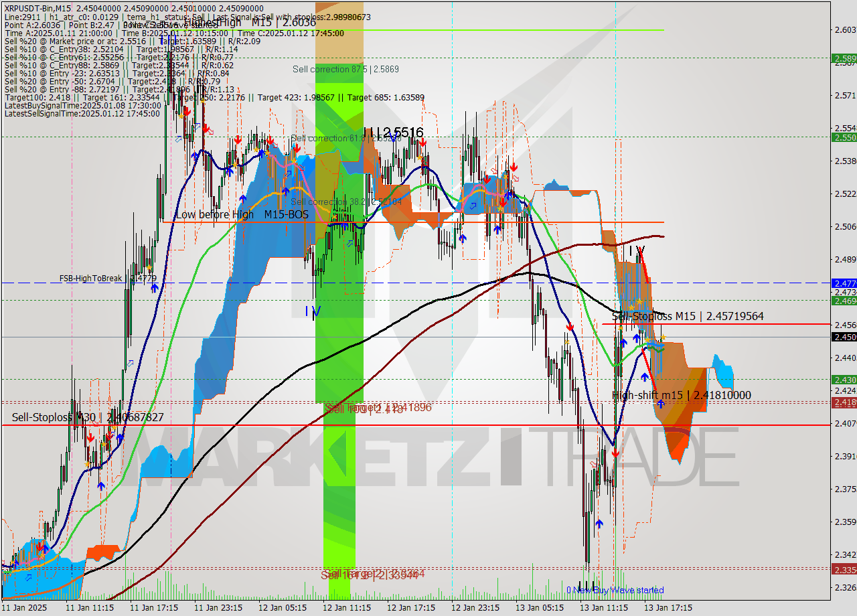Image resolution: width=857 pixels, height=616 pixels.
Task: Click the '12 Jan 23:15' time axis label
Action: tap(475, 608)
